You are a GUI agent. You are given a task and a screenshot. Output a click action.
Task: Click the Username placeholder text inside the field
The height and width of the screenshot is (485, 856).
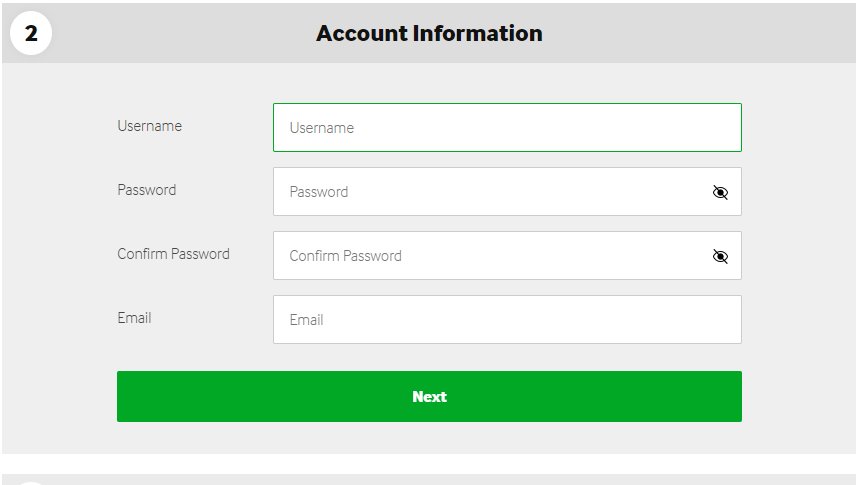pos(322,128)
